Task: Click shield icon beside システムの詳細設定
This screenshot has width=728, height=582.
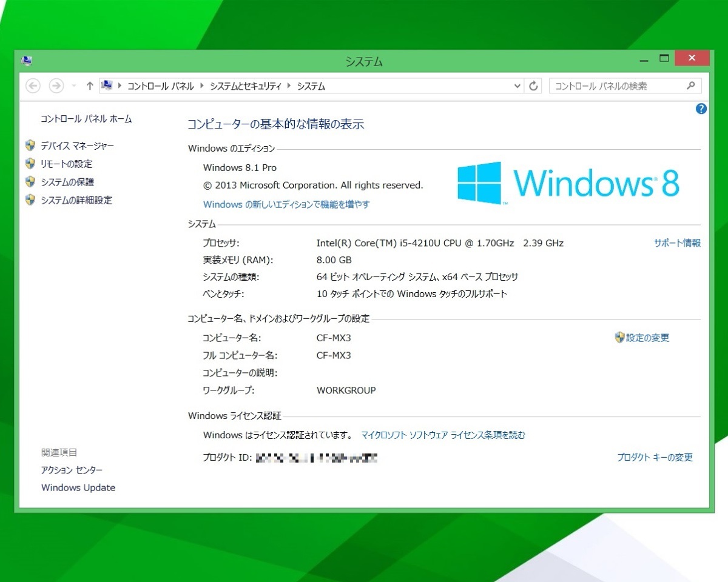Action: point(30,199)
